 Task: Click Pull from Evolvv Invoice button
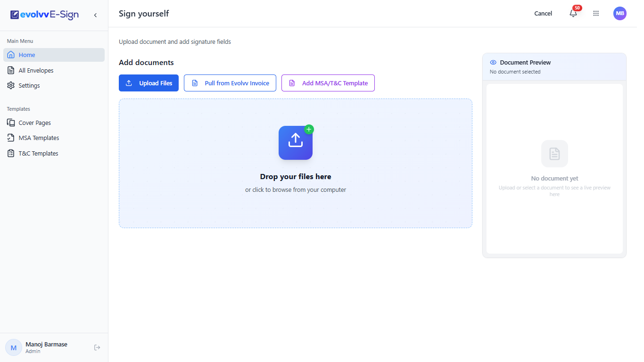230,83
